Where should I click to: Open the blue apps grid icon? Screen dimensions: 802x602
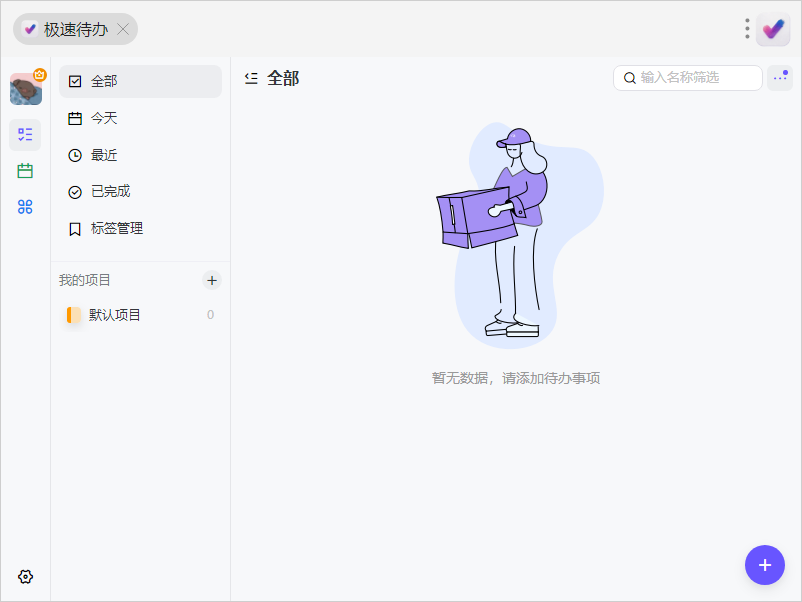(25, 207)
